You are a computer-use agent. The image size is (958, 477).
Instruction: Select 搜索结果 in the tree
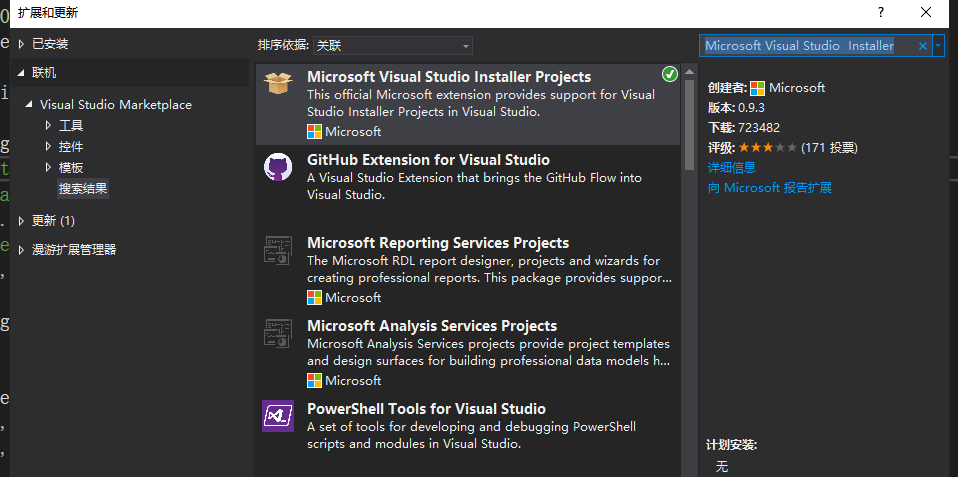pyautogui.click(x=83, y=189)
